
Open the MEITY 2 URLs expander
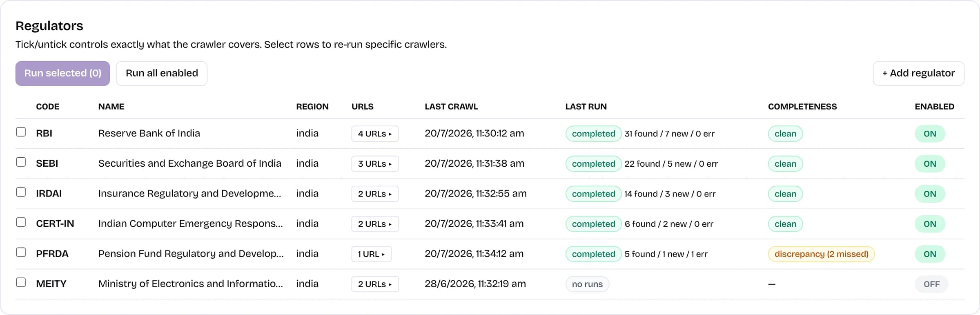(x=375, y=284)
